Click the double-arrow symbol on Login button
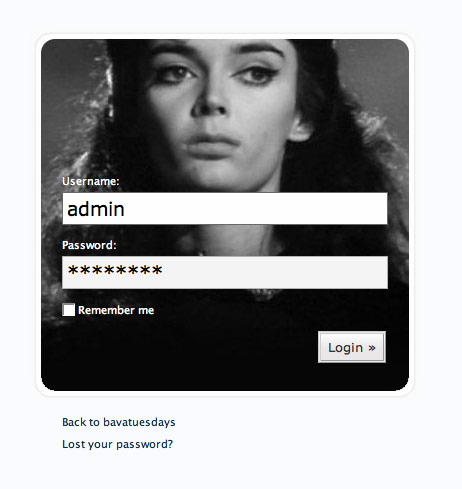The image size is (462, 489). (372, 348)
